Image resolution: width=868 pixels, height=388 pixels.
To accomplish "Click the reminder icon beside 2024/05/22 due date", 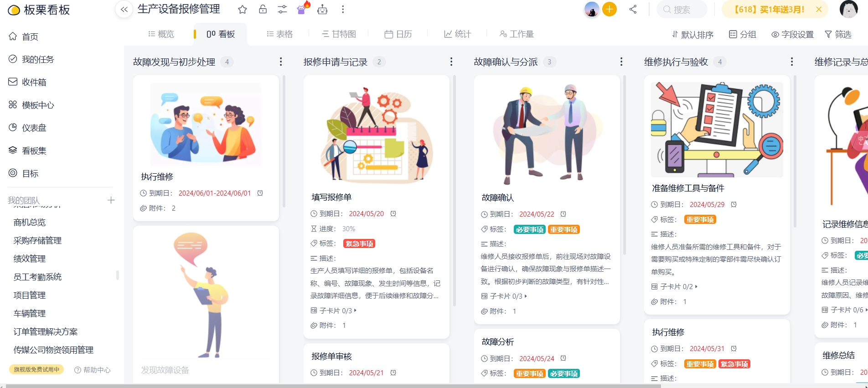I will tap(563, 214).
